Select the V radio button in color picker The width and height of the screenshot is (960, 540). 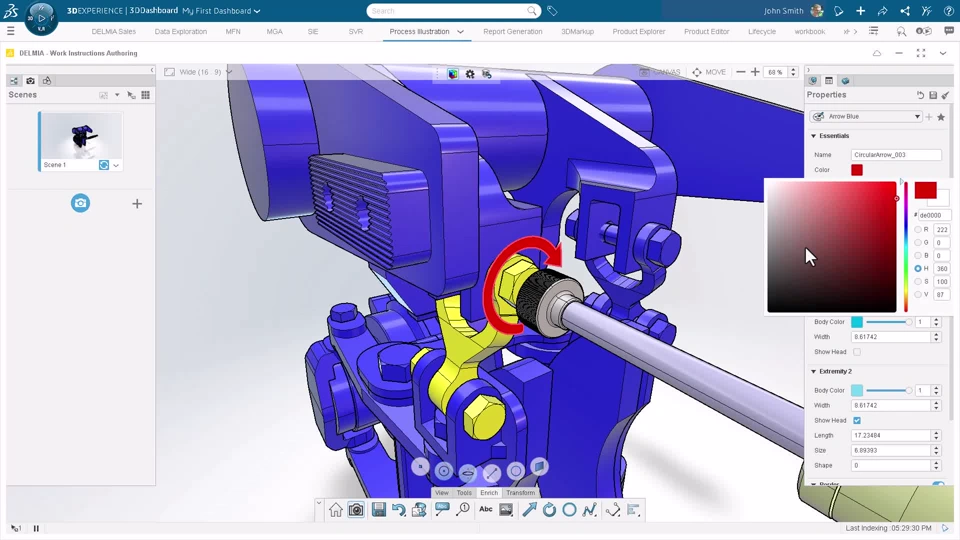click(x=918, y=294)
